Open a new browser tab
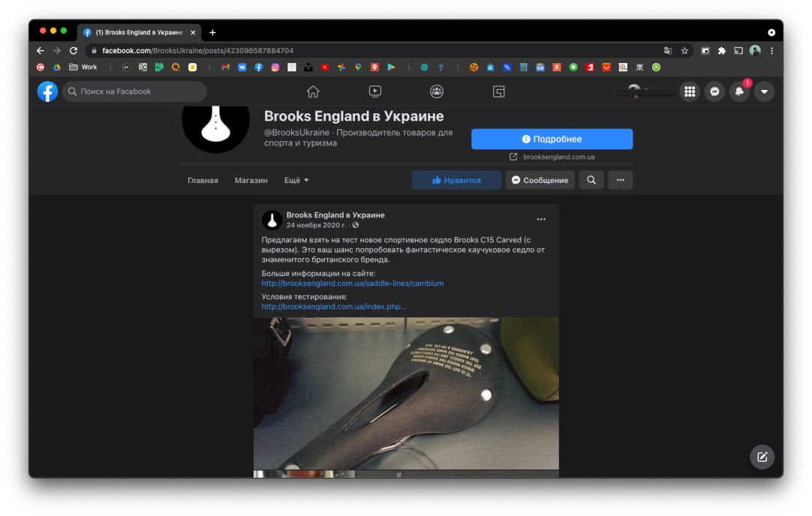This screenshot has height=516, width=812. [212, 32]
